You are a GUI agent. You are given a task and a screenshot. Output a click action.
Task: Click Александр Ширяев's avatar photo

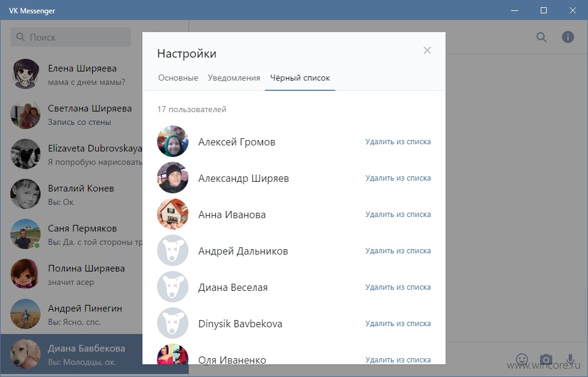[x=173, y=178]
